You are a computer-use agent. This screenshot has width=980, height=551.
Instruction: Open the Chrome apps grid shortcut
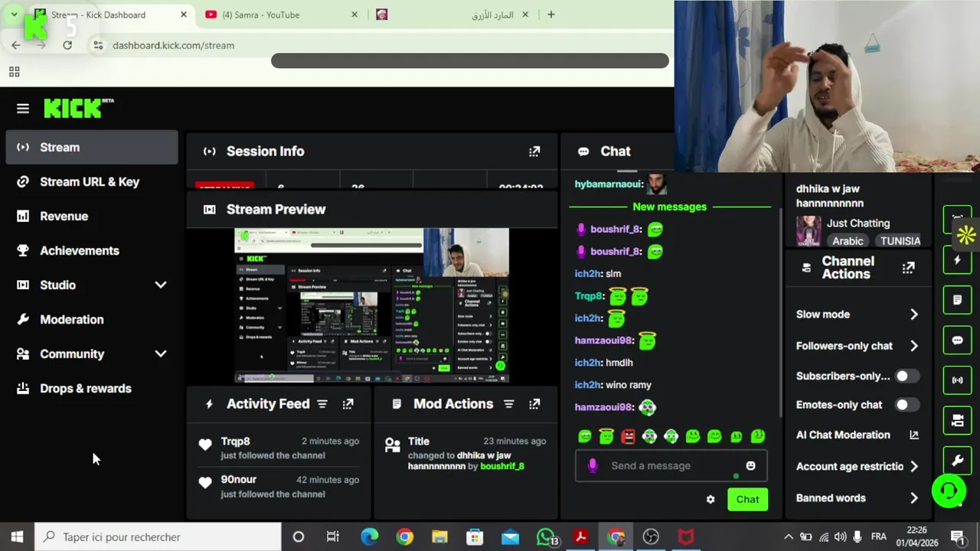pyautogui.click(x=14, y=72)
